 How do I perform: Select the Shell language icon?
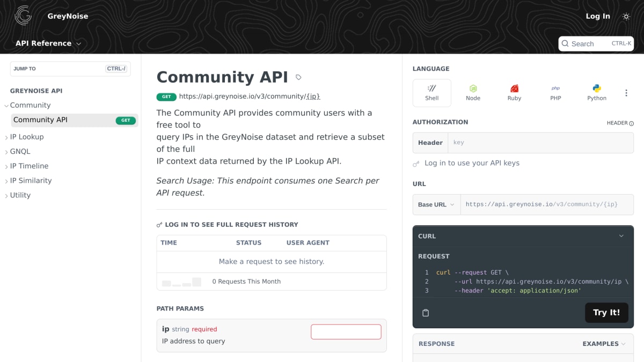432,88
